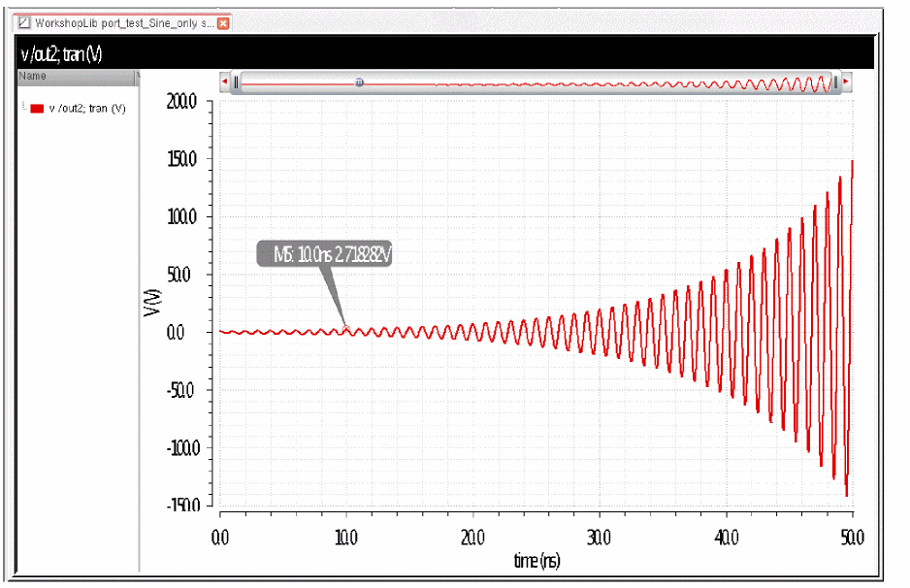Click the marker dot in the overview strip
Image resolution: width=910 pixels, height=588 pixels.
point(359,82)
